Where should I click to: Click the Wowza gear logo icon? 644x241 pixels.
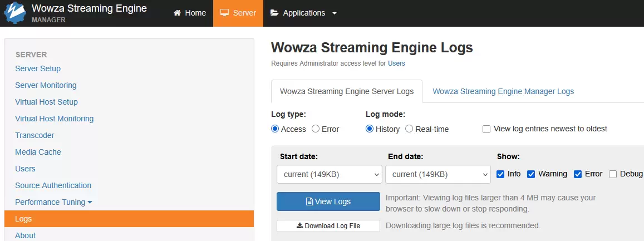15,13
